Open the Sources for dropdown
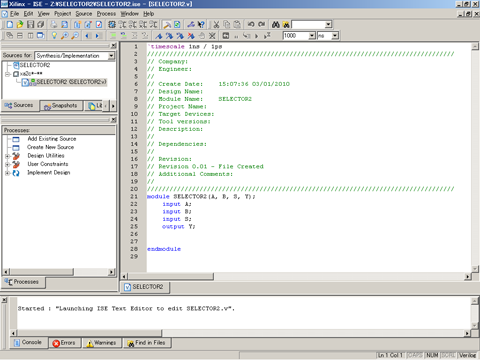This screenshot has width=480, height=360. click(111, 56)
